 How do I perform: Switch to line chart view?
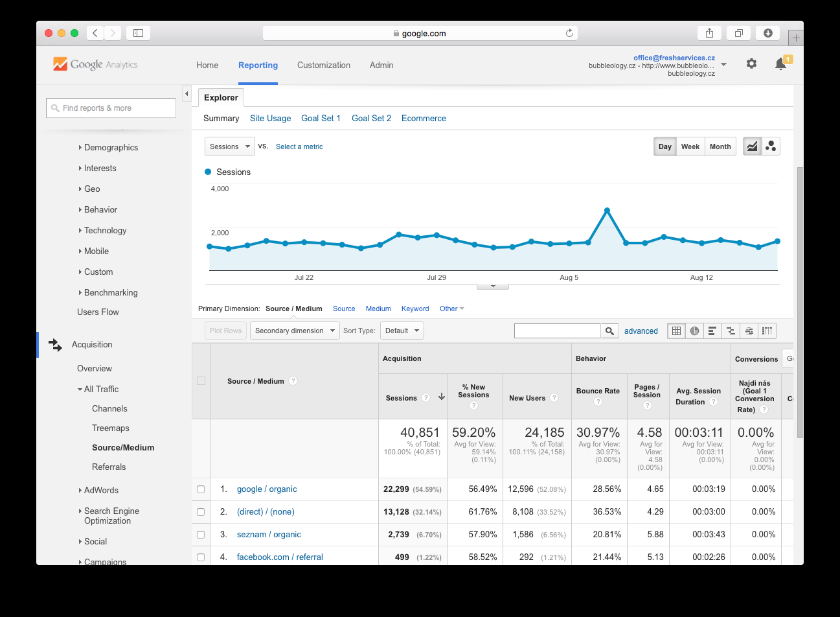pos(752,146)
